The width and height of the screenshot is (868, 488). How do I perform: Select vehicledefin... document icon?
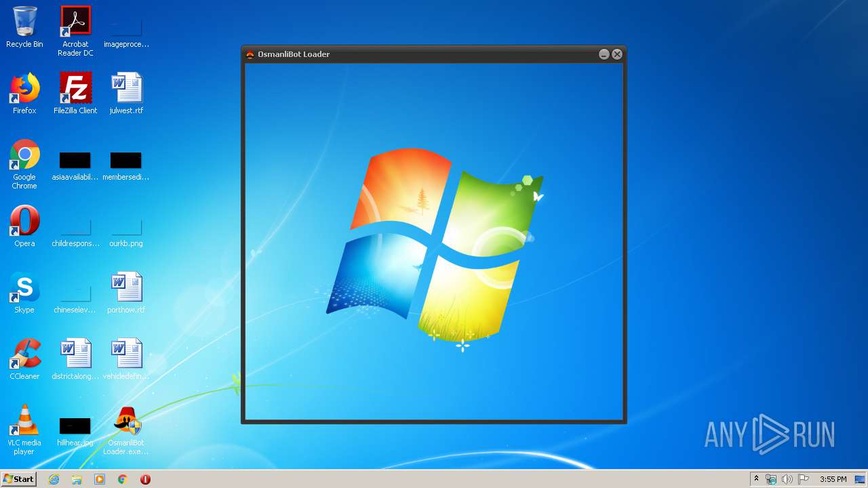pos(126,359)
